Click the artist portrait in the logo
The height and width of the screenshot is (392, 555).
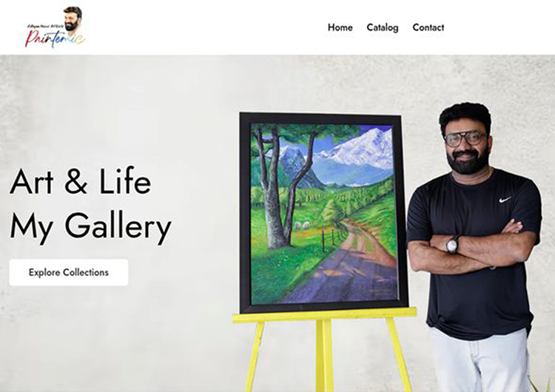click(73, 18)
